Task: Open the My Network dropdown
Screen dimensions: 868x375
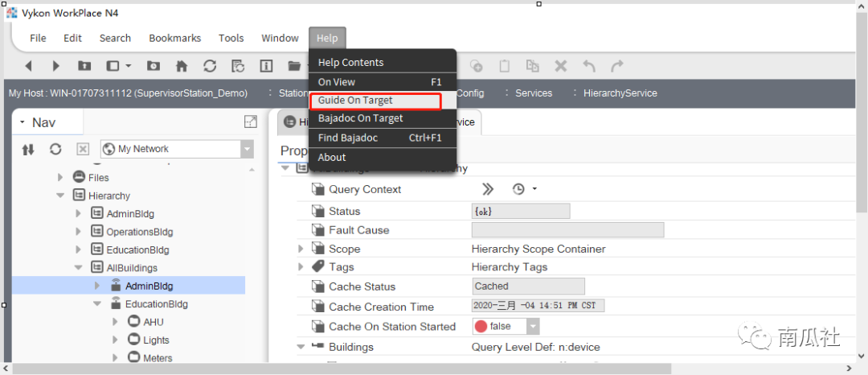Action: (247, 149)
